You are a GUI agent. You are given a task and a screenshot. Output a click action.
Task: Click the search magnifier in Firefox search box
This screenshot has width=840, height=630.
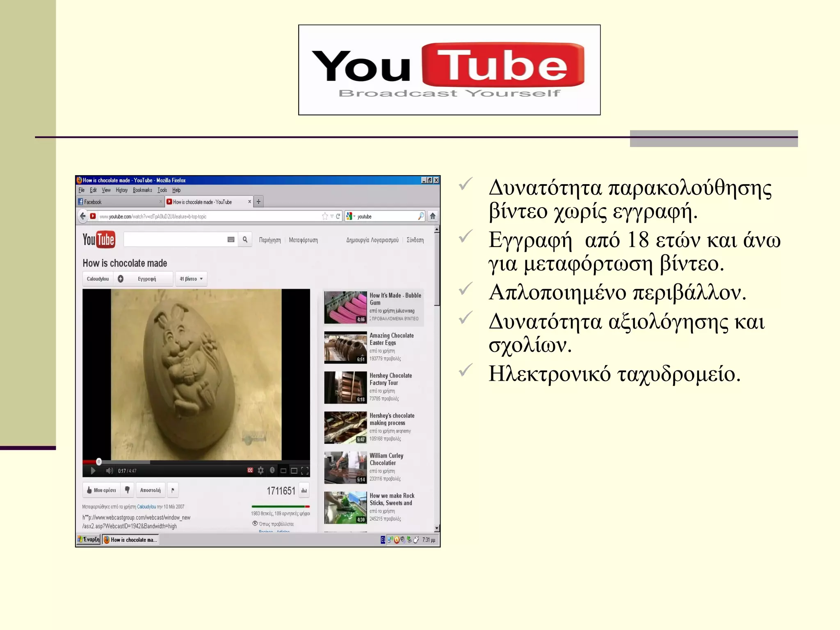tap(421, 216)
